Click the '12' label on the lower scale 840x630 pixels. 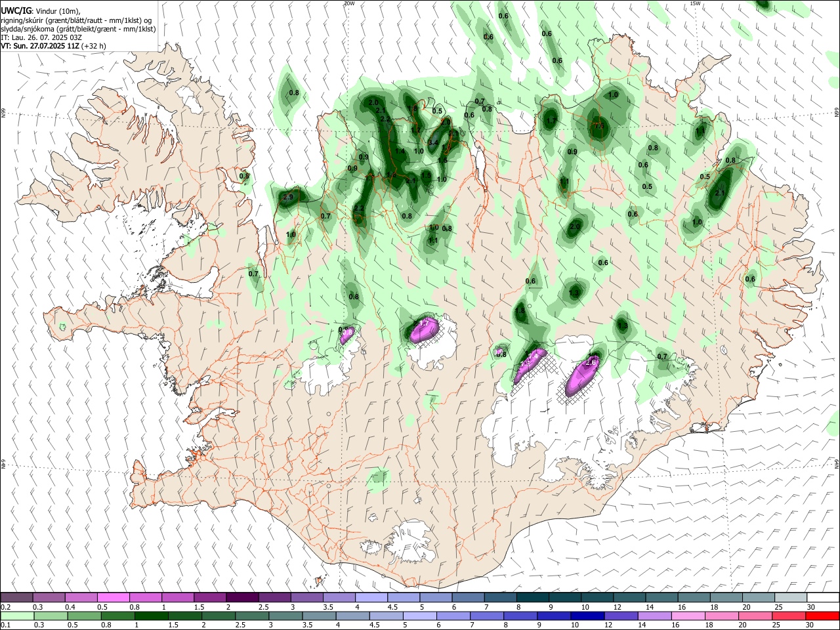pyautogui.click(x=608, y=625)
